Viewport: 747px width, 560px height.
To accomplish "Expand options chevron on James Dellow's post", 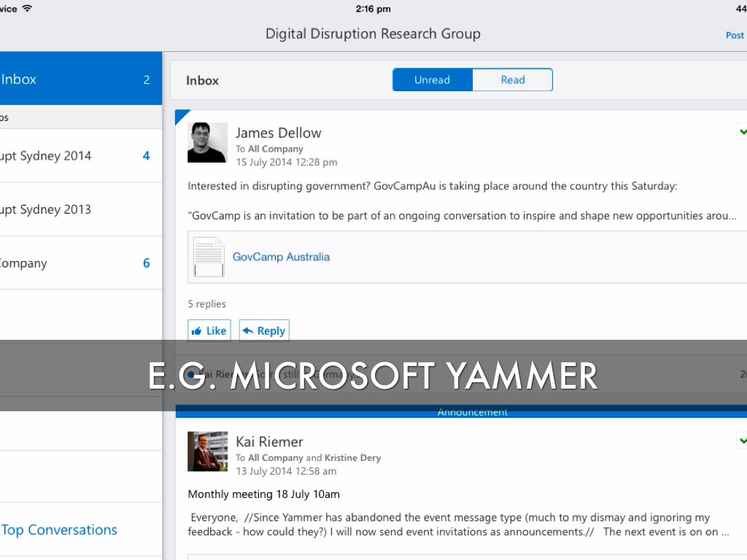I will (742, 132).
